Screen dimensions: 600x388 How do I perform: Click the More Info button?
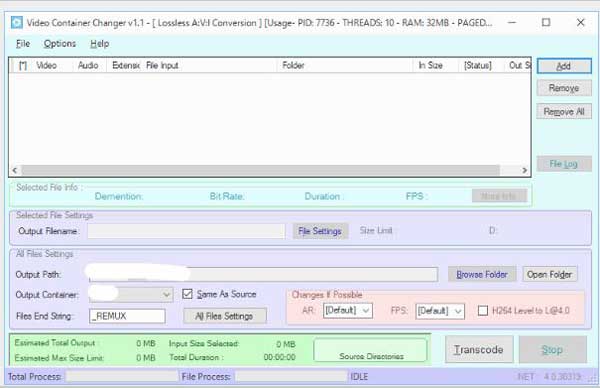(x=499, y=196)
